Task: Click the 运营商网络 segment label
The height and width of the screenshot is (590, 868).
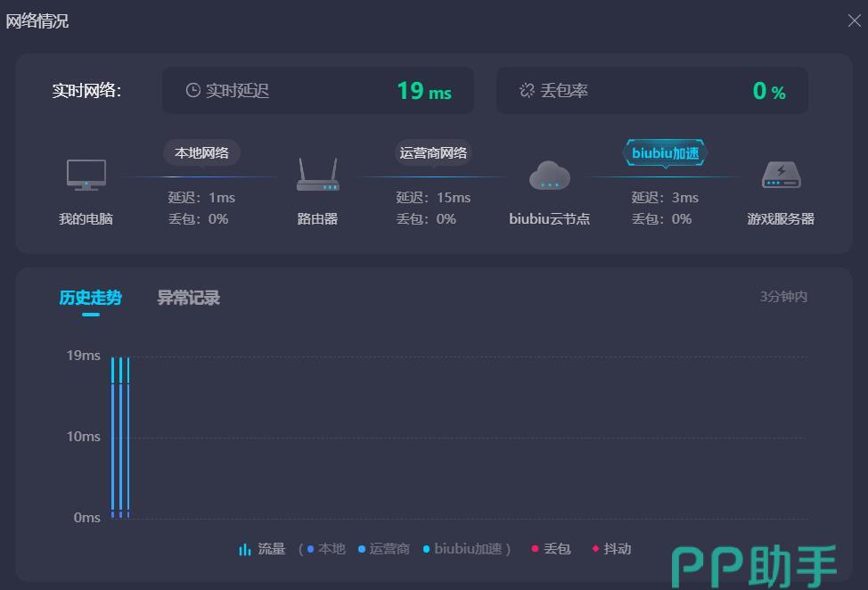Action: [433, 152]
